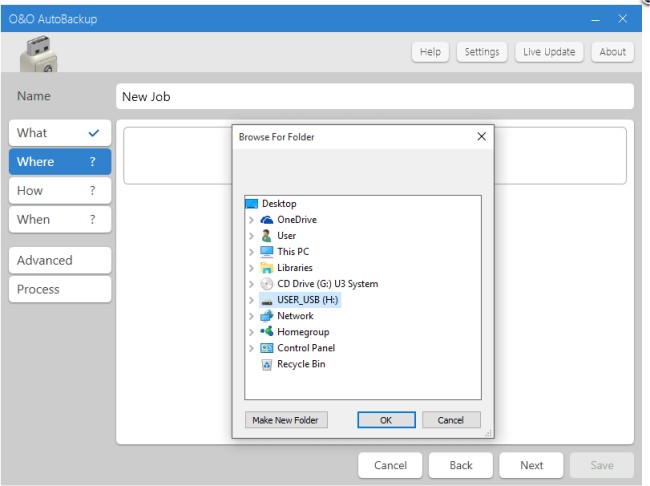Select CD Drive (G:) U3 System
This screenshot has height=486, width=650.
327,284
